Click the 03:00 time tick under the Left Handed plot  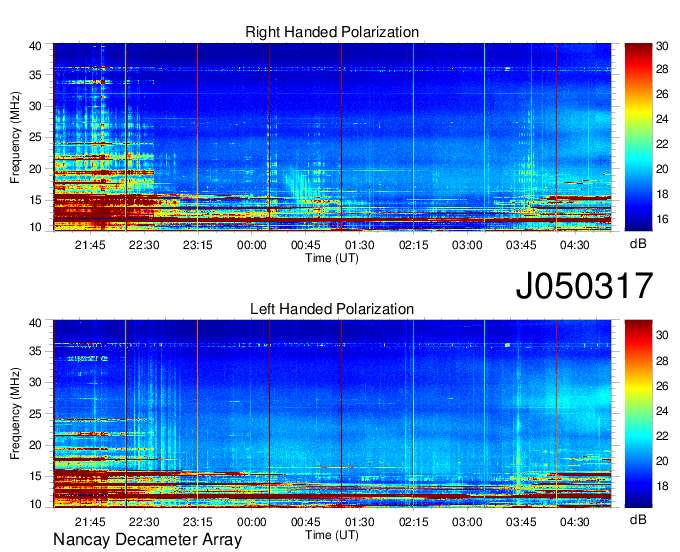coord(467,522)
